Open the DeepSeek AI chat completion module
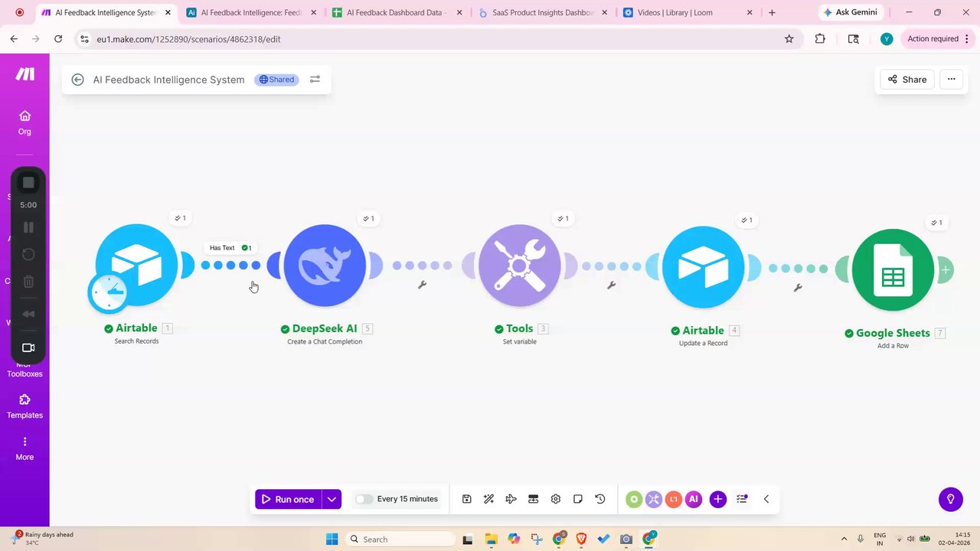Image resolution: width=980 pixels, height=551 pixels. (325, 266)
